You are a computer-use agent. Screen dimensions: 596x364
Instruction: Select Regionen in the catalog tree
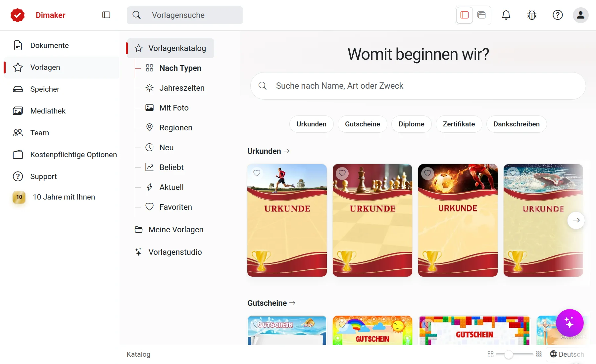169,128
